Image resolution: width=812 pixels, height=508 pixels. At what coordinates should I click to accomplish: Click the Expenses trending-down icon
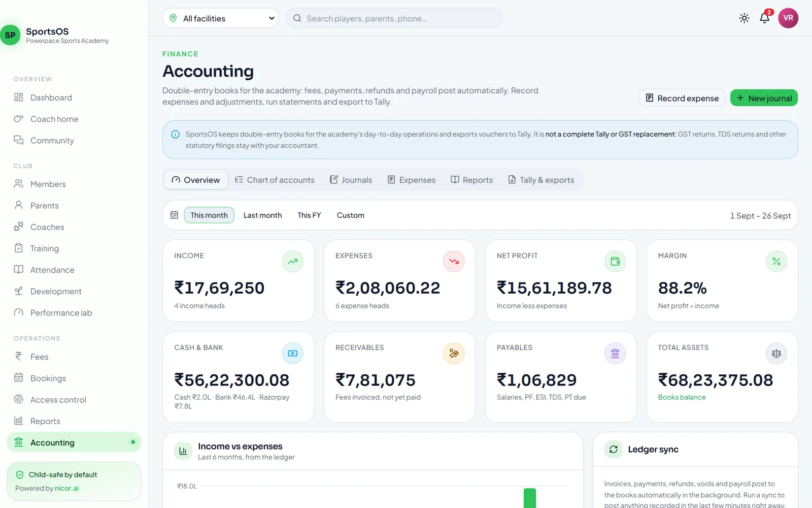click(x=454, y=262)
